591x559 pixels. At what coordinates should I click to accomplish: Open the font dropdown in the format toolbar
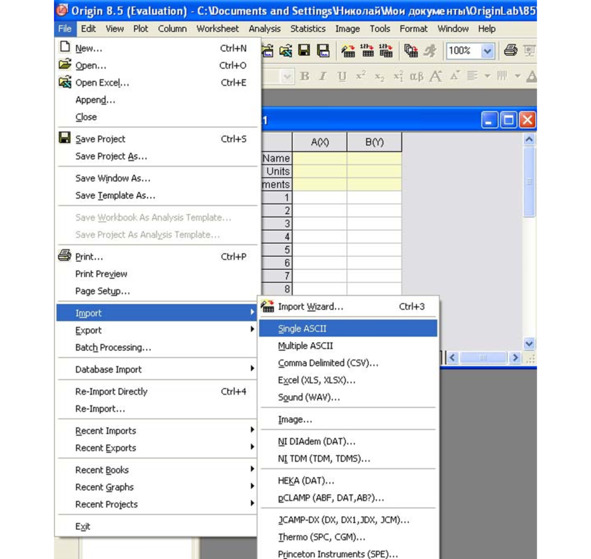point(287,77)
